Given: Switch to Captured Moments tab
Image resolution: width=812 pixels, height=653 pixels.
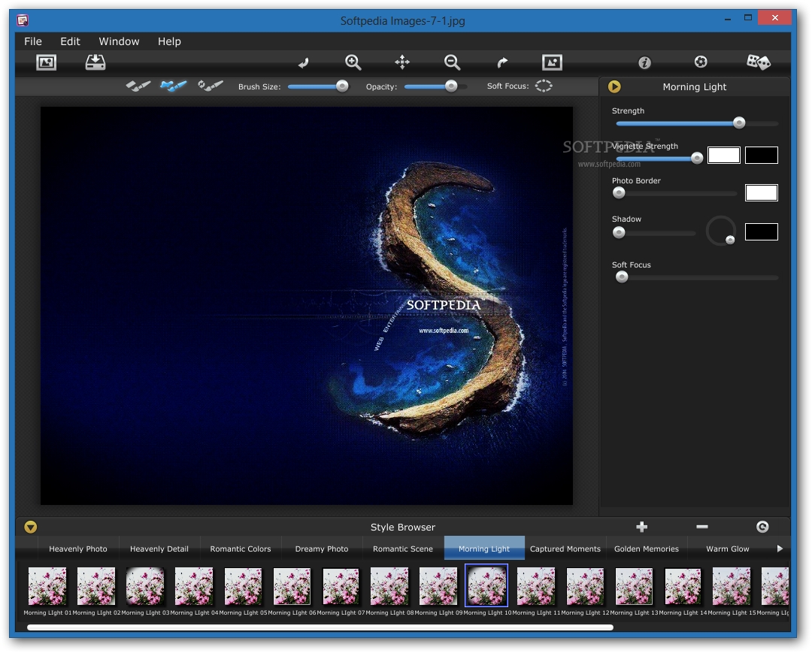Looking at the screenshot, I should point(565,549).
